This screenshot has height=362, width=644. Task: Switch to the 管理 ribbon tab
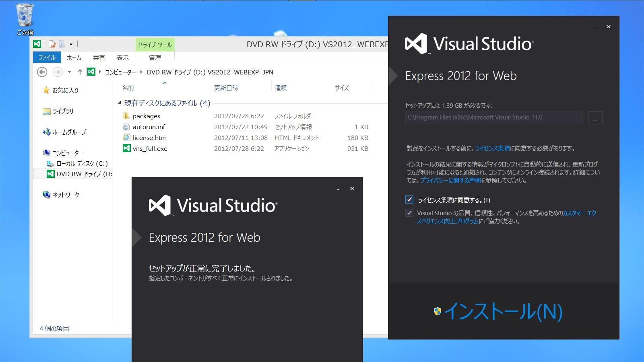click(155, 58)
